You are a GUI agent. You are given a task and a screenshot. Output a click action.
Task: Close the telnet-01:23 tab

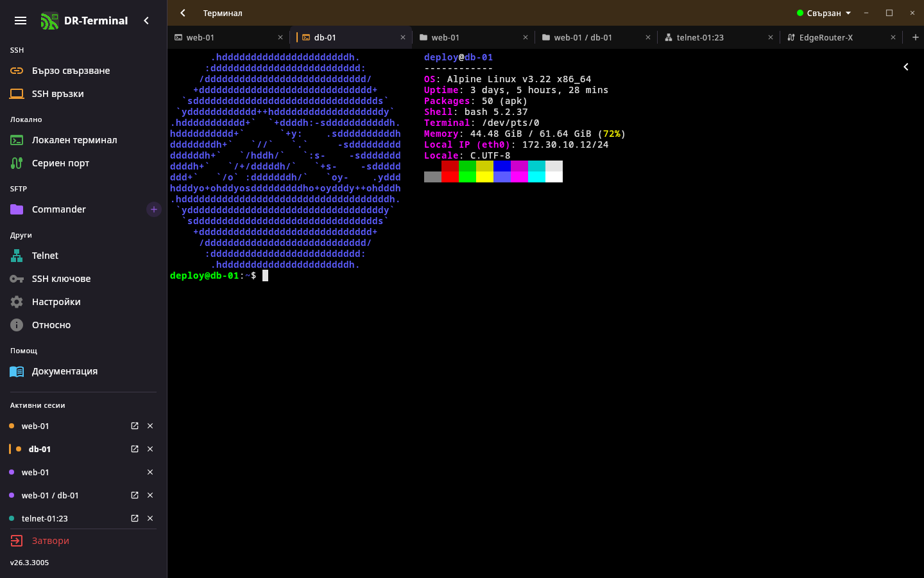(771, 37)
